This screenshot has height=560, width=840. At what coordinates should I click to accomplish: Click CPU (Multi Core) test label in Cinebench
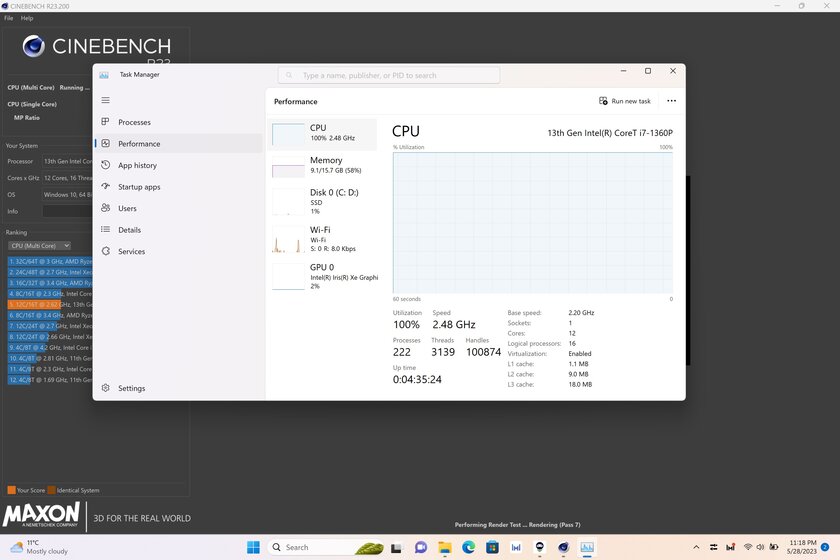tap(31, 87)
